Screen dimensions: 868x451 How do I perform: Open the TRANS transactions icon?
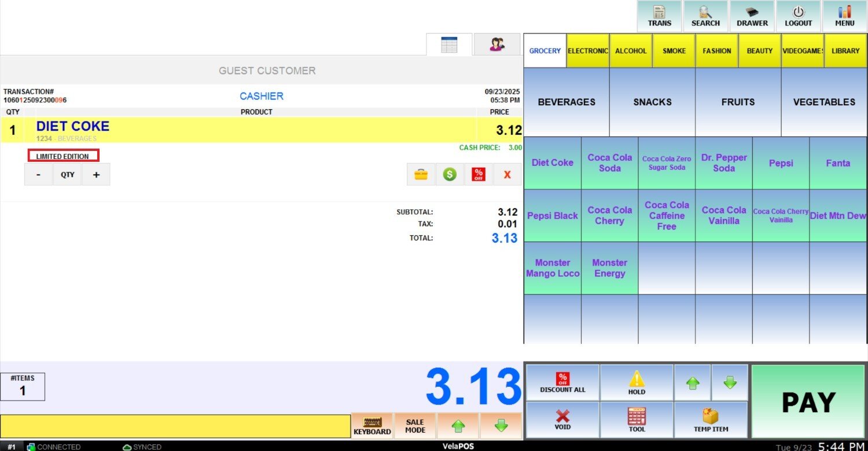(659, 16)
